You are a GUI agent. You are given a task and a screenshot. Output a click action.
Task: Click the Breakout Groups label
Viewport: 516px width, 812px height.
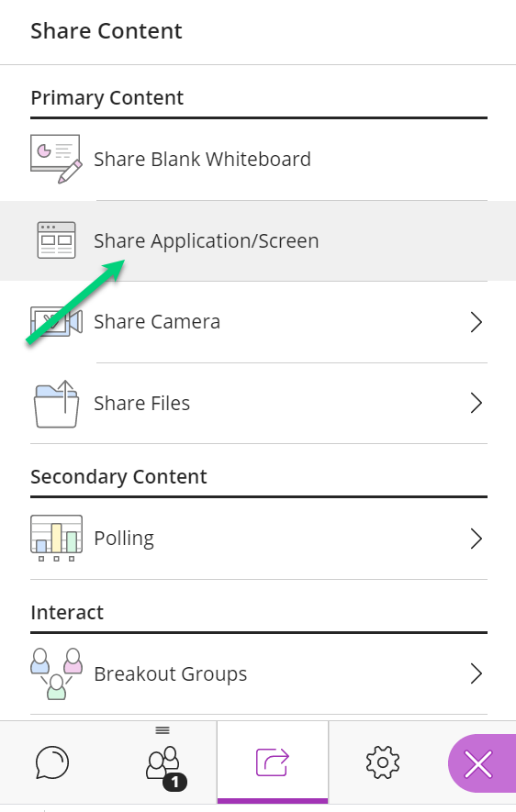[x=171, y=674]
